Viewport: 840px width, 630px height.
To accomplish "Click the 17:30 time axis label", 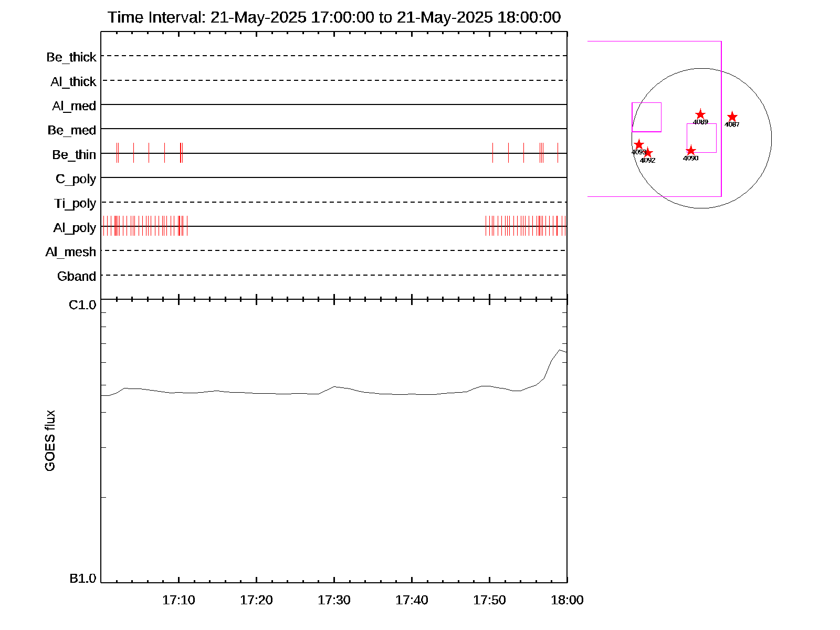I will (x=334, y=600).
